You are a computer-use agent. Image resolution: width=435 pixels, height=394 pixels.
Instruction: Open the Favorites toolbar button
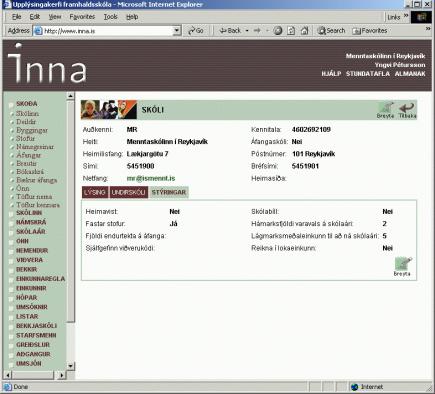370,31
